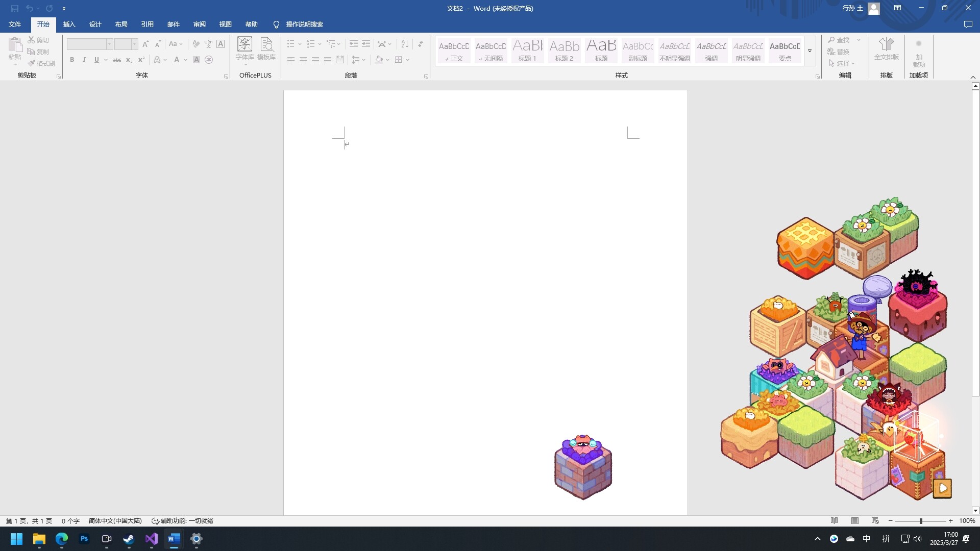Open Photoshop from the taskbar
980x551 pixels.
84,539
